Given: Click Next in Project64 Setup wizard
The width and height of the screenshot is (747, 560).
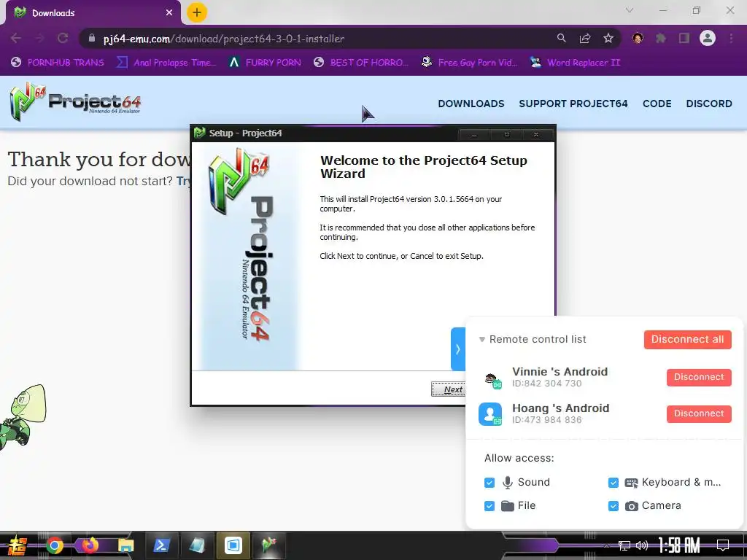Looking at the screenshot, I should coord(449,389).
